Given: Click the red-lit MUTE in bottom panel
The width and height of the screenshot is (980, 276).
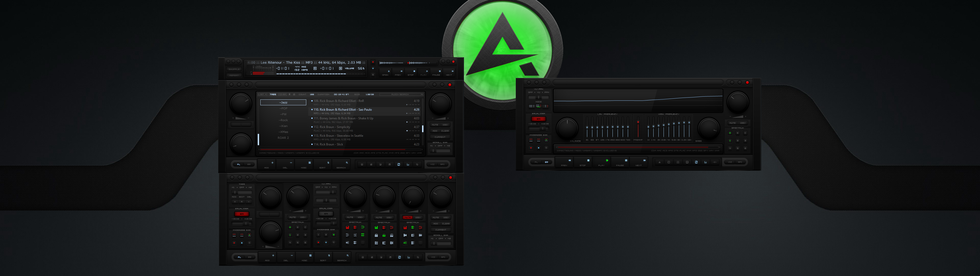Looking at the screenshot, I should point(408,217).
